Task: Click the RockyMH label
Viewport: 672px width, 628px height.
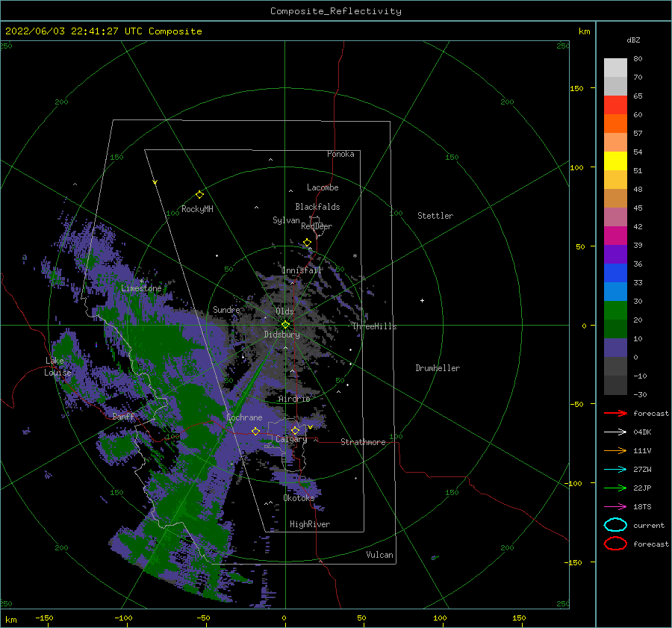Action: click(197, 209)
